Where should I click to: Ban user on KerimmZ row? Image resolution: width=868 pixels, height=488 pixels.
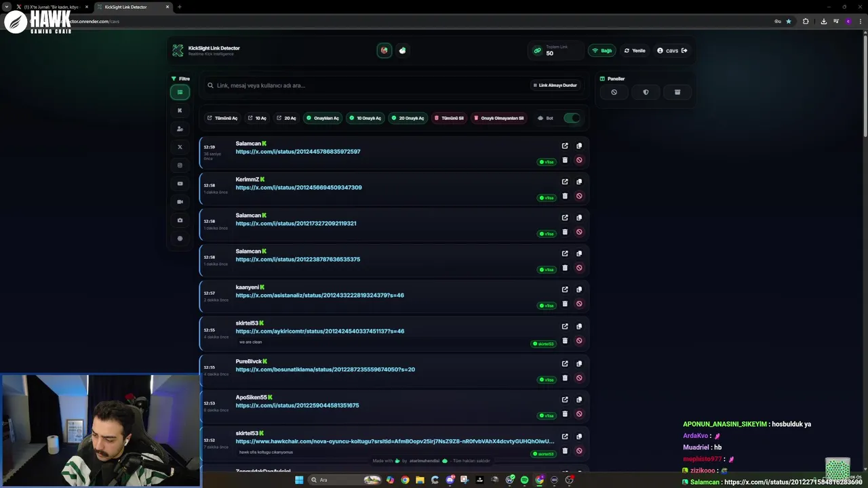tap(579, 196)
